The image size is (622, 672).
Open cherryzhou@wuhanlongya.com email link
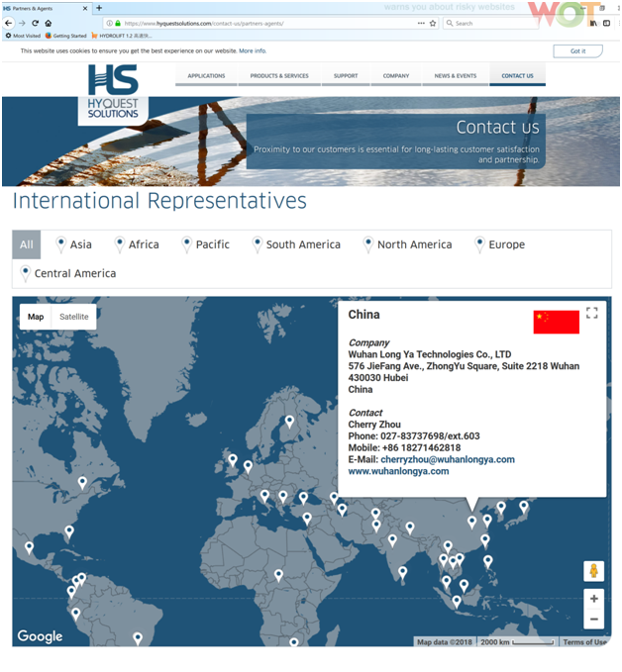448,459
